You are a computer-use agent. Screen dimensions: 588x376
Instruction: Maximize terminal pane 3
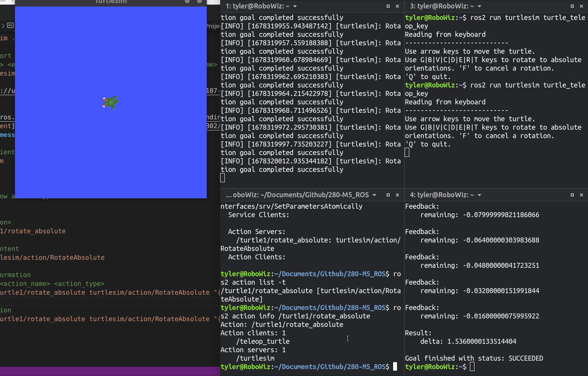(x=572, y=6)
